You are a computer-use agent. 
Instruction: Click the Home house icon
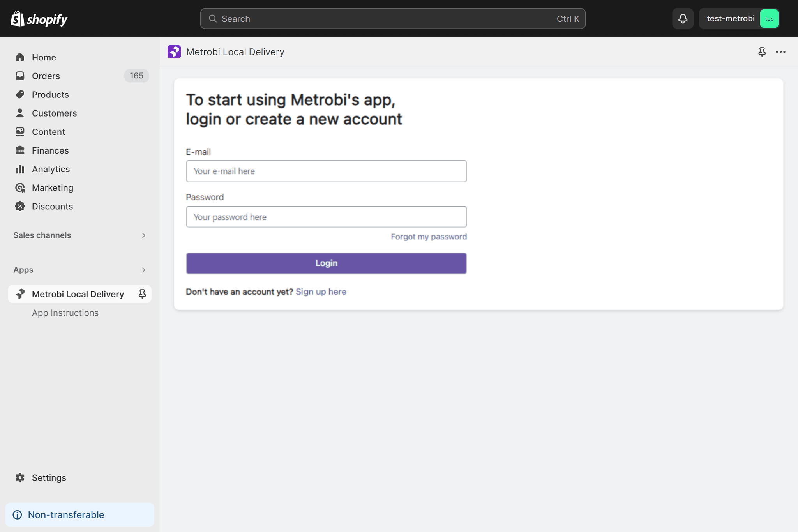pos(20,57)
